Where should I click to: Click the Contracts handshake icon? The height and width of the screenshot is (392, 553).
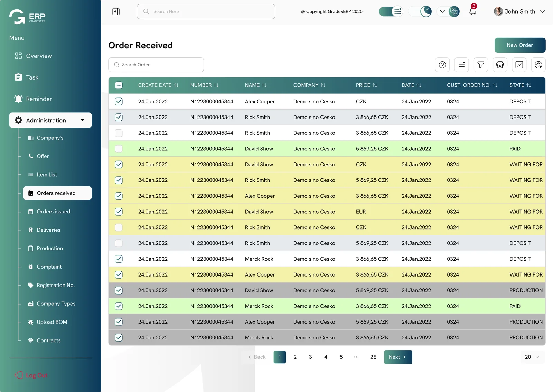click(31, 340)
